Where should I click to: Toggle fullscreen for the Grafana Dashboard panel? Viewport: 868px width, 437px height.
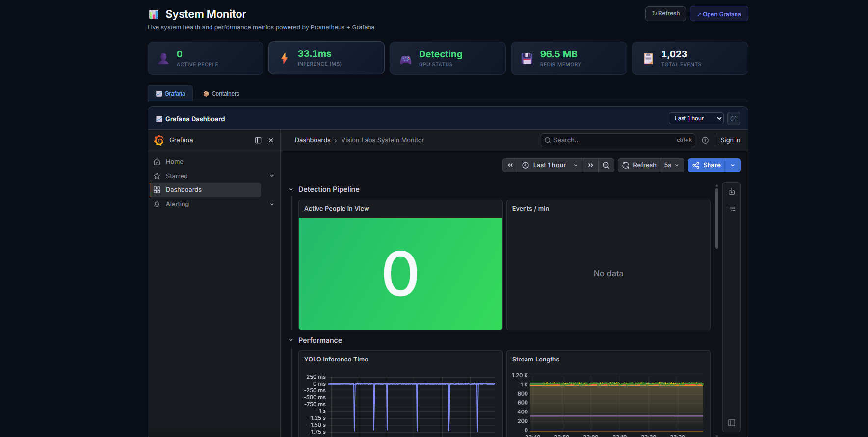point(734,118)
